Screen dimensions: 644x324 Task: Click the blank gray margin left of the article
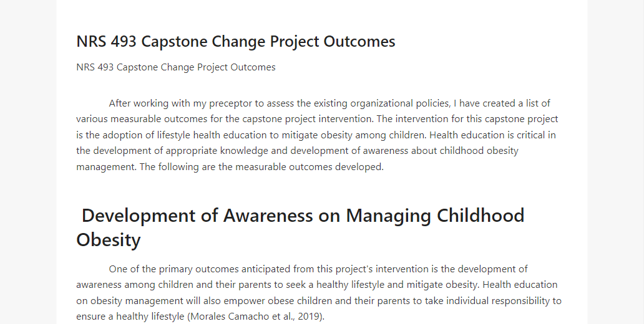(28, 162)
